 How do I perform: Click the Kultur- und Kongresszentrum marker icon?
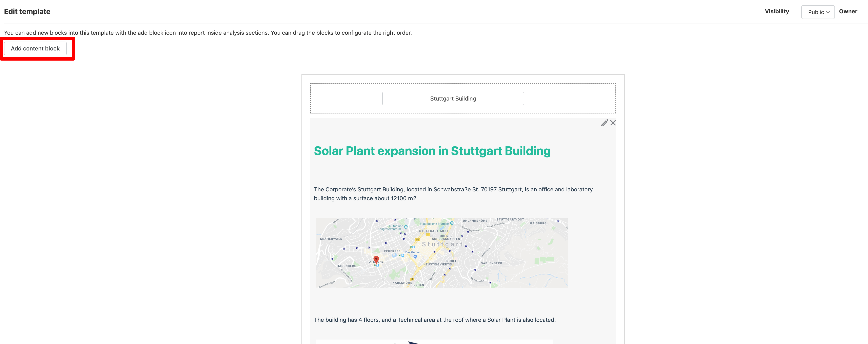pyautogui.click(x=406, y=227)
